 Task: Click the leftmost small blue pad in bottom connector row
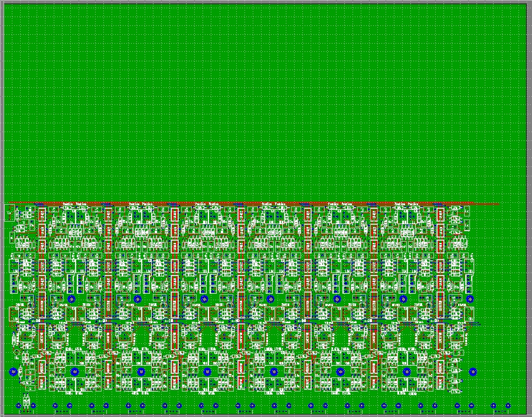click(18, 406)
